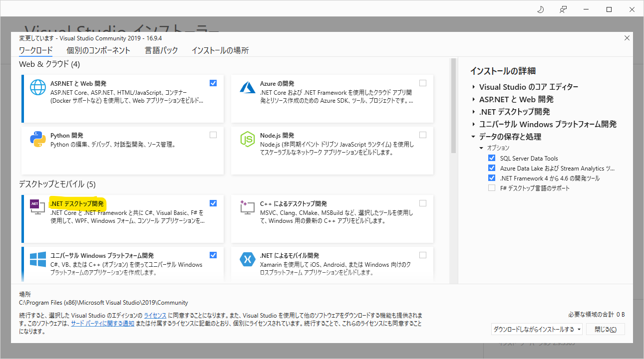This screenshot has height=359, width=644.
Task: Click the Node.js development logo icon
Action: coord(248,140)
